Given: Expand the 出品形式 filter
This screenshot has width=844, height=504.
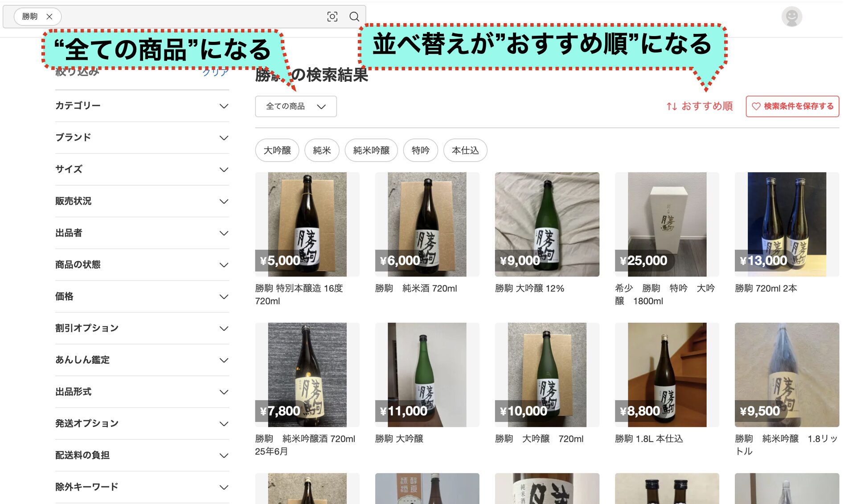Looking at the screenshot, I should [x=142, y=392].
